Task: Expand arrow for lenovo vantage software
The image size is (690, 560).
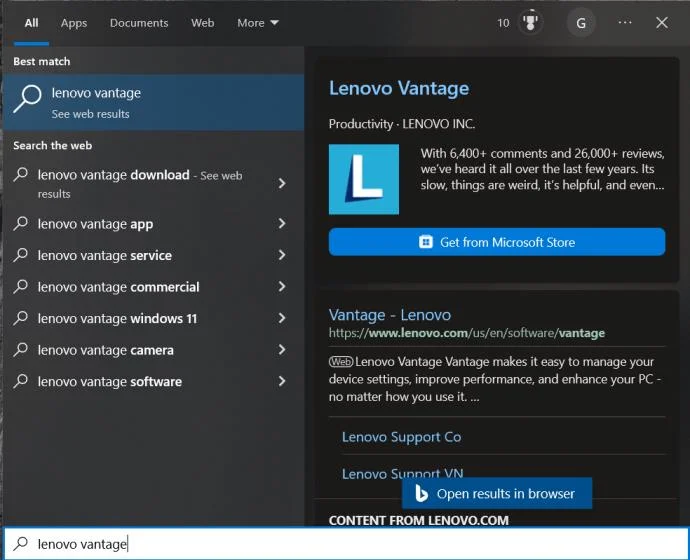Action: click(282, 381)
